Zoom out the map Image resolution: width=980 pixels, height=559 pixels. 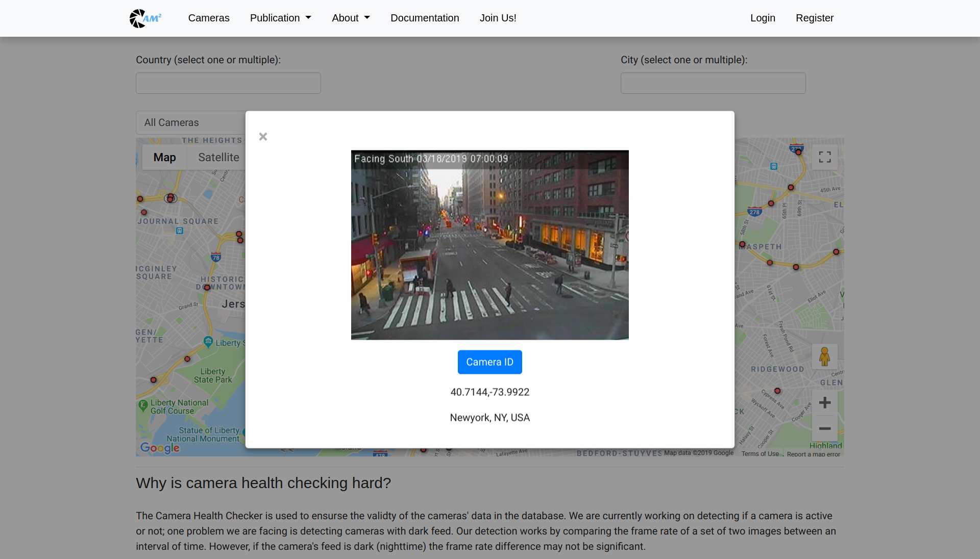point(824,429)
